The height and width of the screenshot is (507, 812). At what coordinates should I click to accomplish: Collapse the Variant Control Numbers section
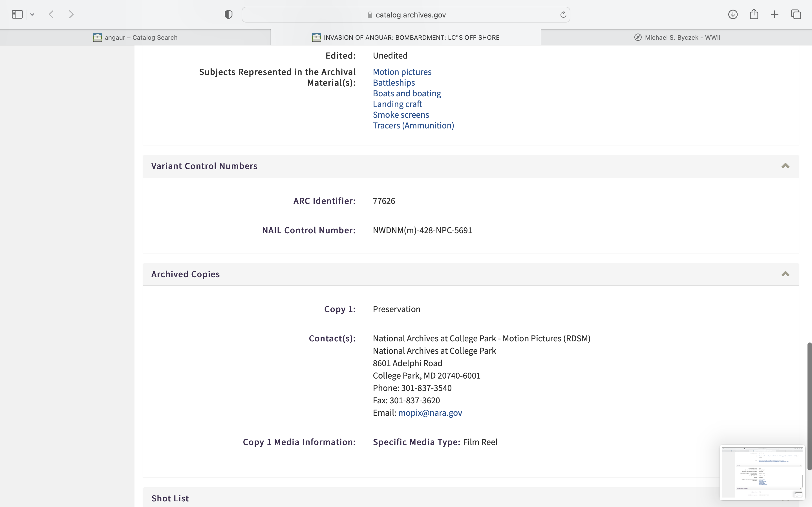point(785,166)
